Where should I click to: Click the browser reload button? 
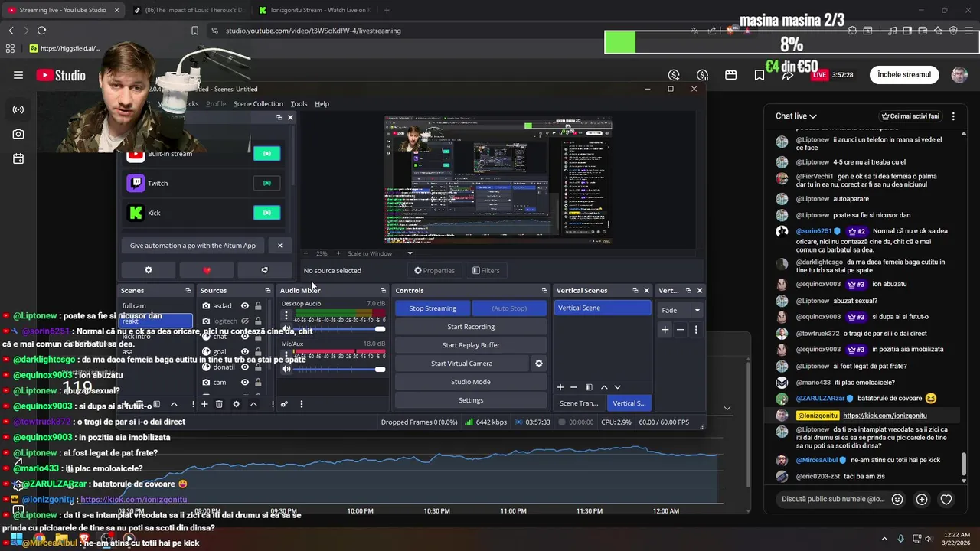pyautogui.click(x=41, y=31)
